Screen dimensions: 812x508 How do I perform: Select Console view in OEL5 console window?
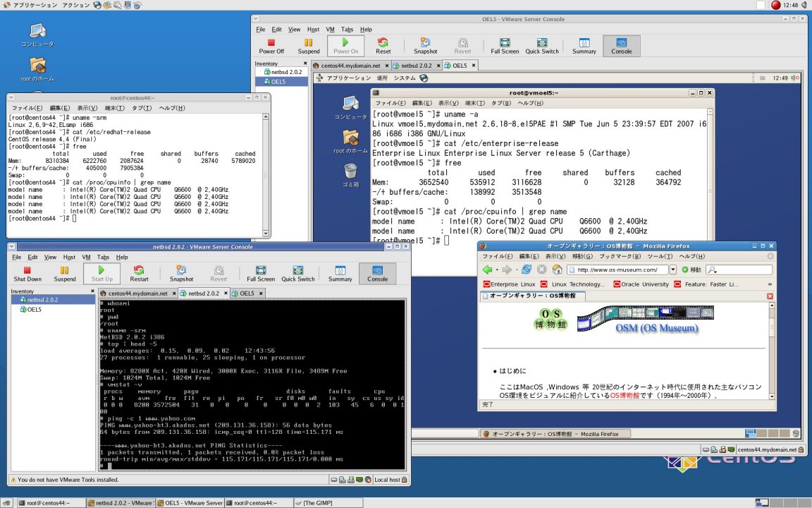[x=622, y=46]
